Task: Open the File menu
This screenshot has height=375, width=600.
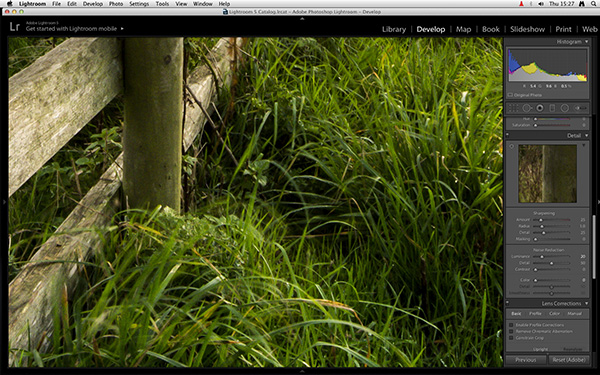Action: (x=56, y=3)
